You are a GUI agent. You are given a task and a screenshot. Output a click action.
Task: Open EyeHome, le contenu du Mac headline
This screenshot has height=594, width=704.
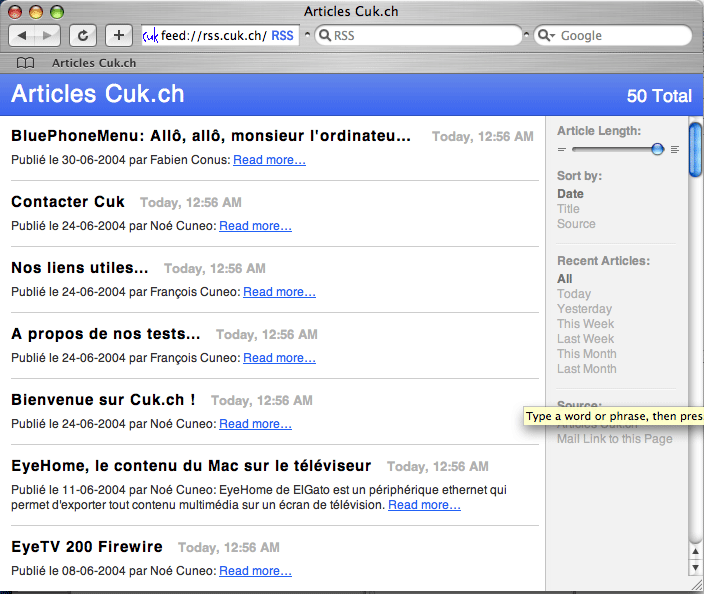[x=191, y=466]
